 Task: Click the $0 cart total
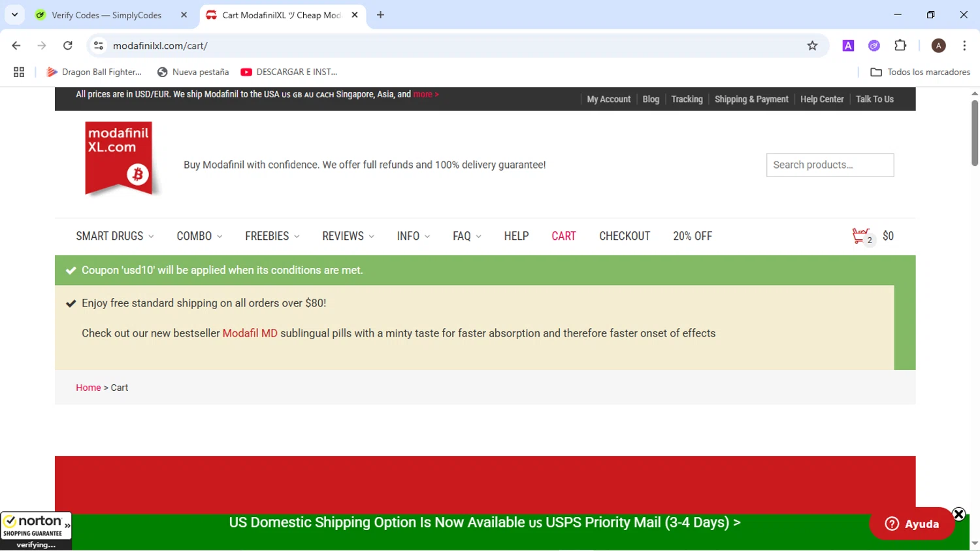[x=888, y=236]
